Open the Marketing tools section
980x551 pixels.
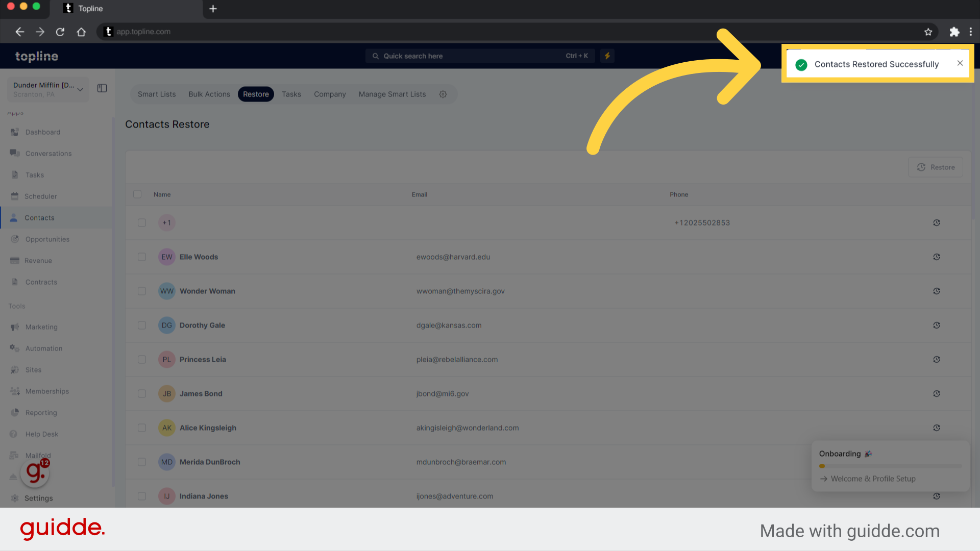coord(40,327)
